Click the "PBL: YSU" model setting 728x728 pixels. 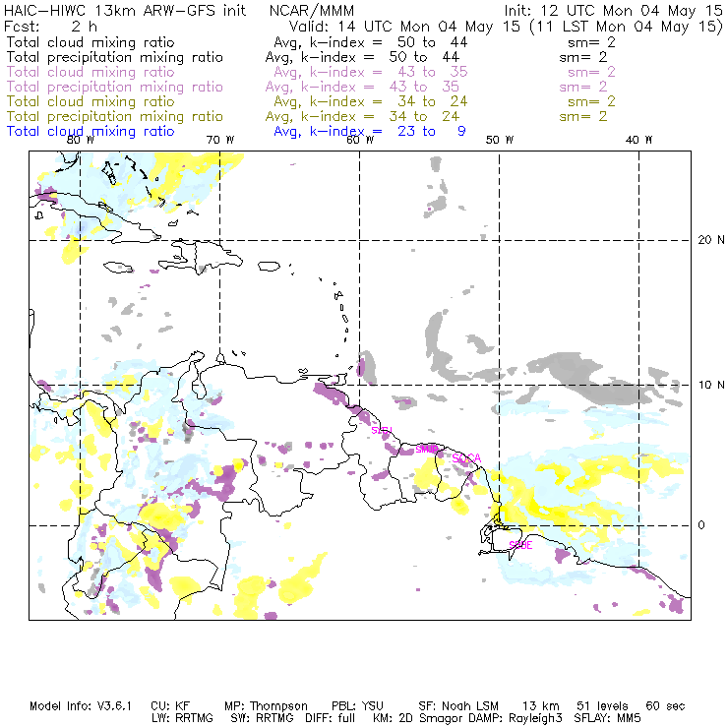pyautogui.click(x=357, y=706)
